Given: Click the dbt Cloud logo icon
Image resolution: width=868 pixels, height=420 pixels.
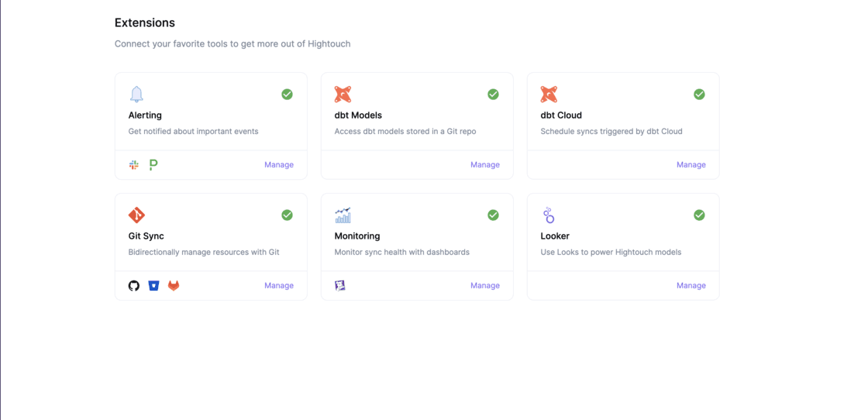Looking at the screenshot, I should 549,95.
